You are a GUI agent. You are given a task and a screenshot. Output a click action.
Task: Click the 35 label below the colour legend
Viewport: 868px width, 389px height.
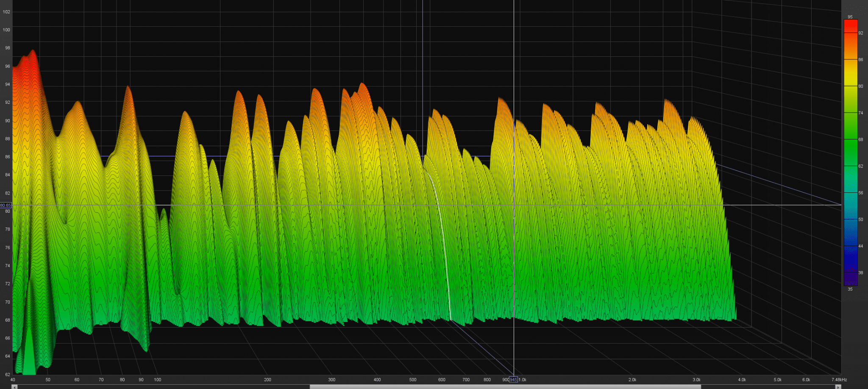[x=850, y=289]
